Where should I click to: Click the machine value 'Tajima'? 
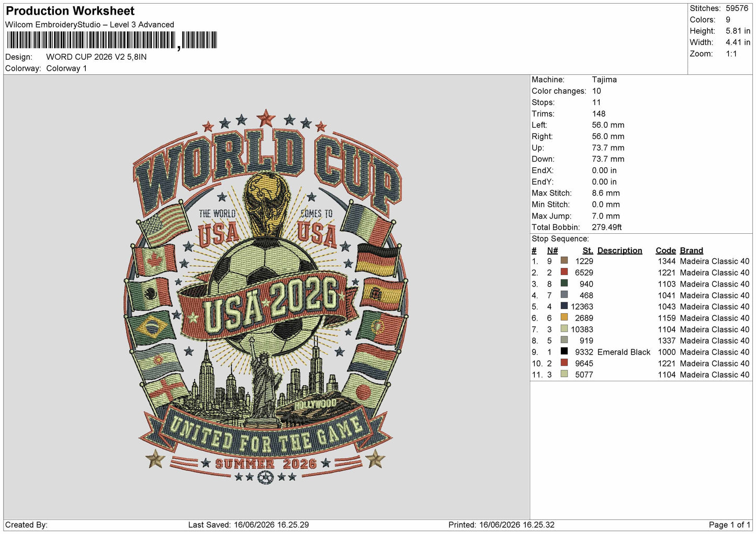pos(604,79)
